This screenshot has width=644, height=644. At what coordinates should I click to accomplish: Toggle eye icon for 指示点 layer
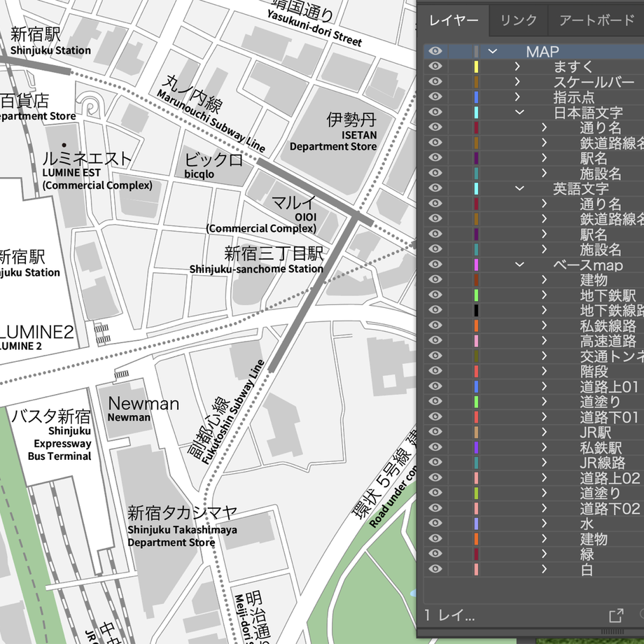click(x=435, y=97)
